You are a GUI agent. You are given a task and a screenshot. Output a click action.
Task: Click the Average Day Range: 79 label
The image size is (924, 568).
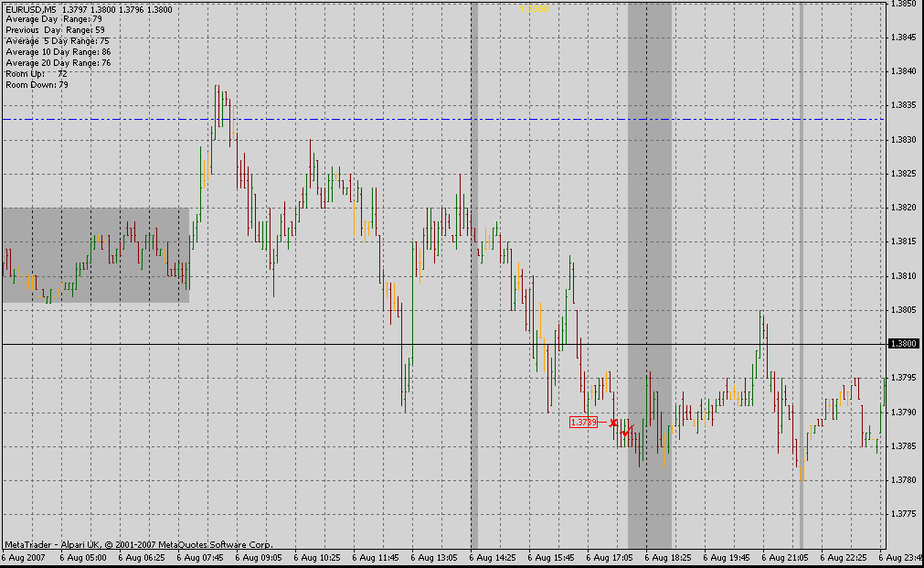click(53, 19)
